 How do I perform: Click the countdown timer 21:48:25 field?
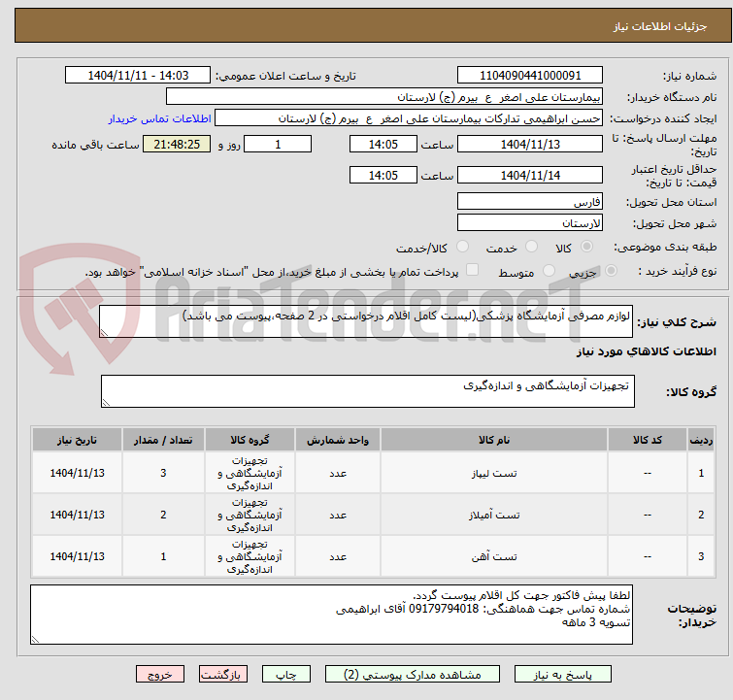pos(177,144)
